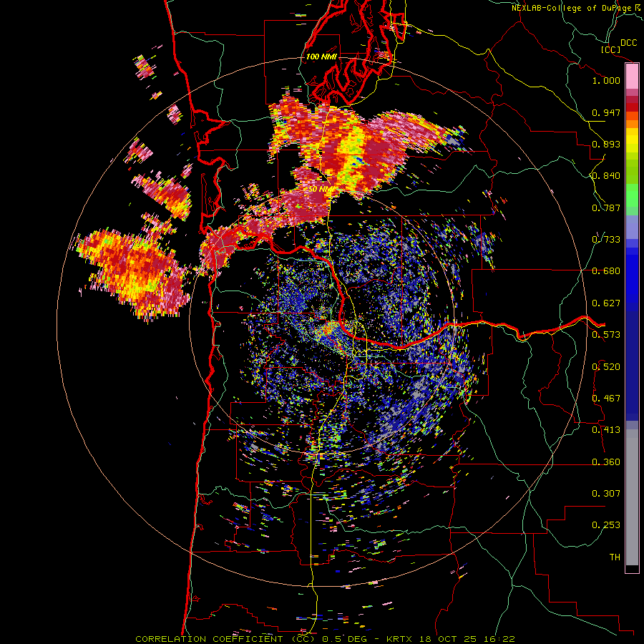Click the 100 NMI range ring label

[x=321, y=57]
